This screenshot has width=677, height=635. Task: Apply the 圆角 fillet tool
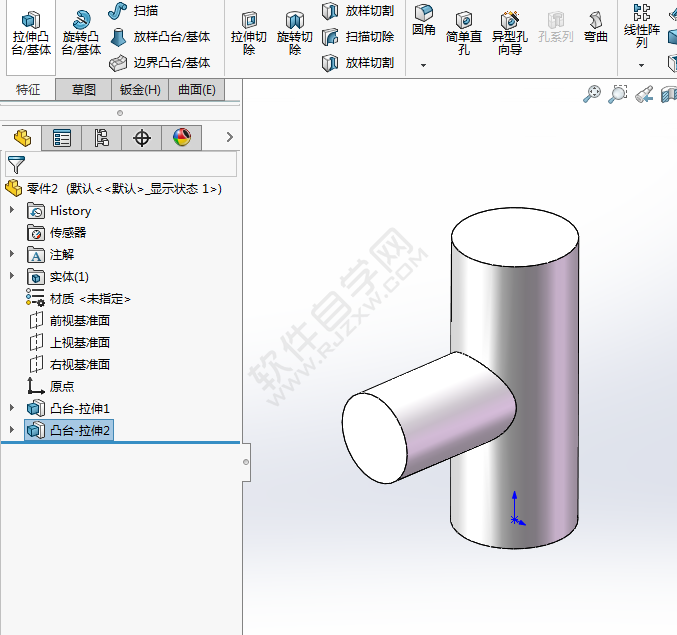coord(424,21)
